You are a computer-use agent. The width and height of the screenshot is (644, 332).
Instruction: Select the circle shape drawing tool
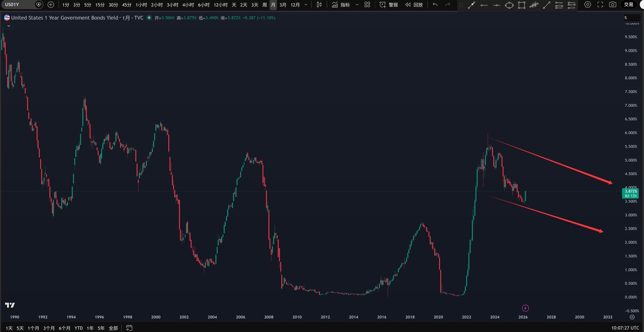click(509, 4)
